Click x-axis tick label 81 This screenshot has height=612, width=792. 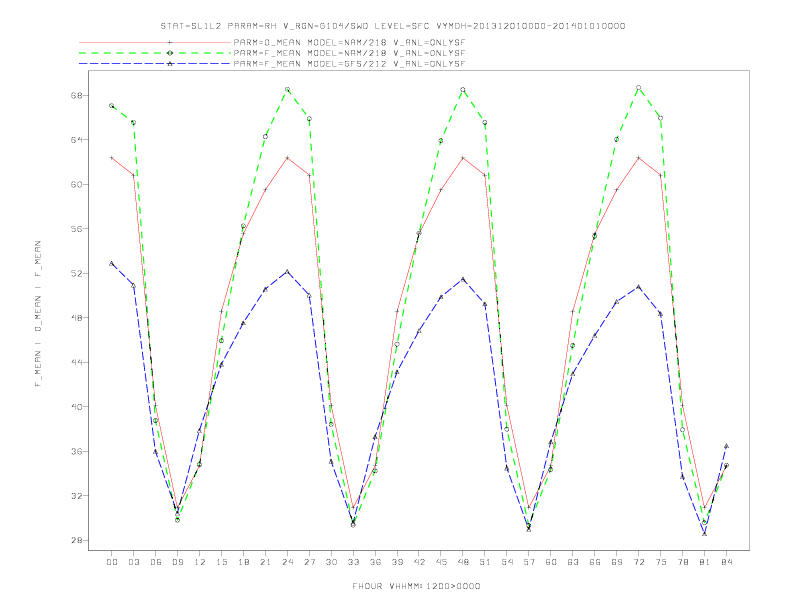tap(705, 562)
